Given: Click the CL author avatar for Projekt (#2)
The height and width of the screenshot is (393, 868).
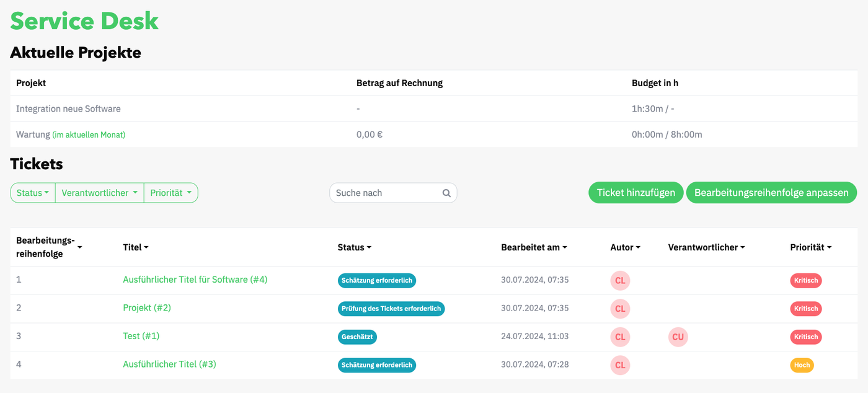Looking at the screenshot, I should (x=620, y=309).
